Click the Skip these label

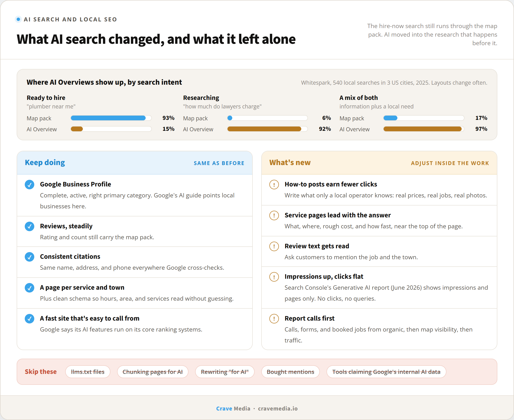(x=41, y=372)
